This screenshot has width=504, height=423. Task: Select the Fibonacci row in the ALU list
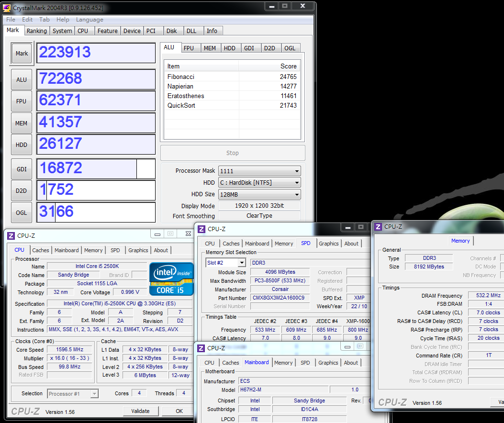(232, 77)
